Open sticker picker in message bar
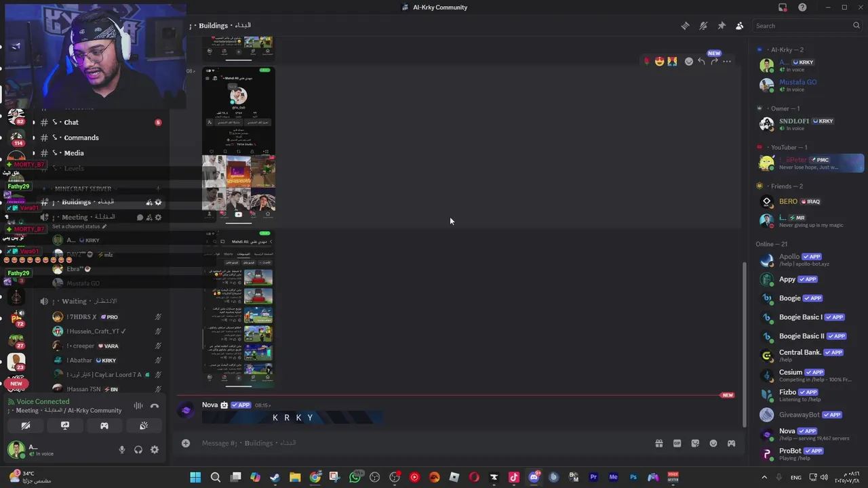 [695, 443]
